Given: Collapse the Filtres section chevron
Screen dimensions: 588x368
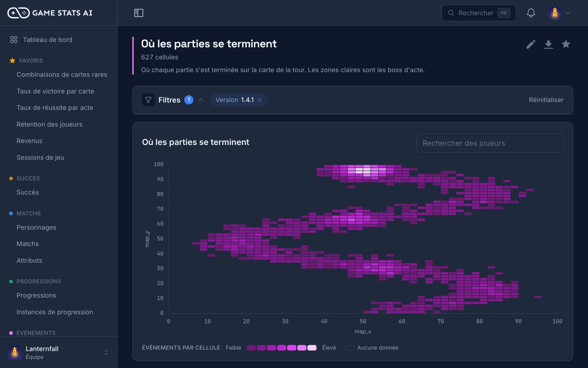Looking at the screenshot, I should pyautogui.click(x=201, y=100).
